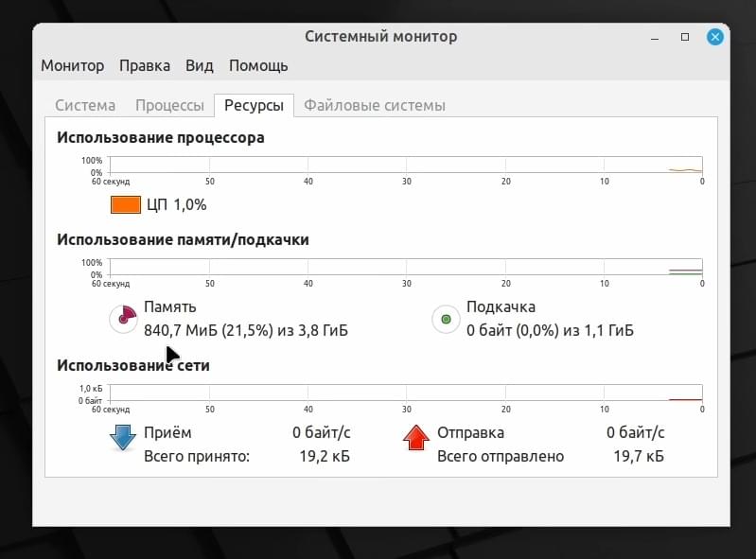Open the Правка menu

click(145, 65)
